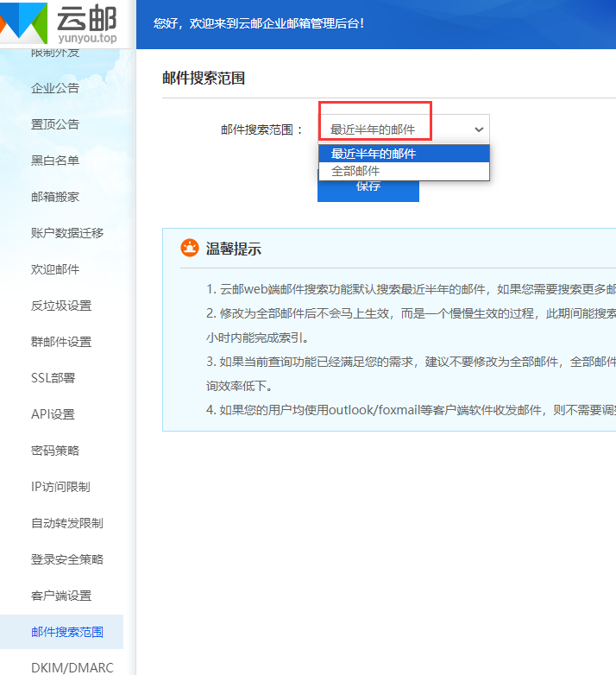The width and height of the screenshot is (616, 675).
Task: Open 密码策略 settings
Action: point(55,451)
